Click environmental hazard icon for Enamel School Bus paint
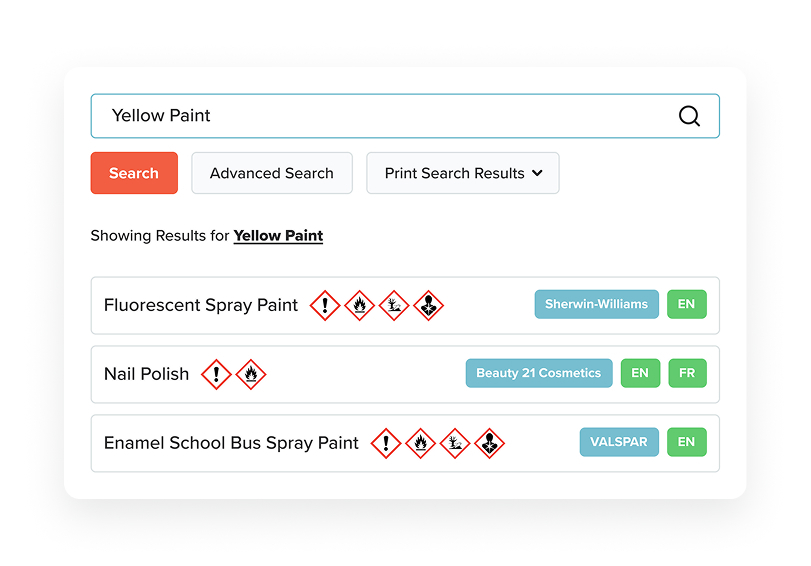The image size is (811, 566). point(455,443)
